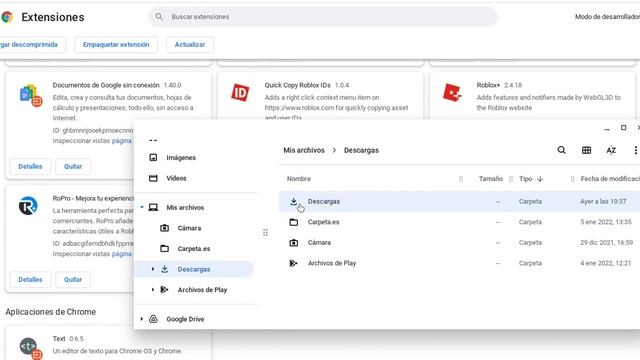The height and width of the screenshot is (360, 640).
Task: Select the Cámara folder row
Action: [x=459, y=242]
